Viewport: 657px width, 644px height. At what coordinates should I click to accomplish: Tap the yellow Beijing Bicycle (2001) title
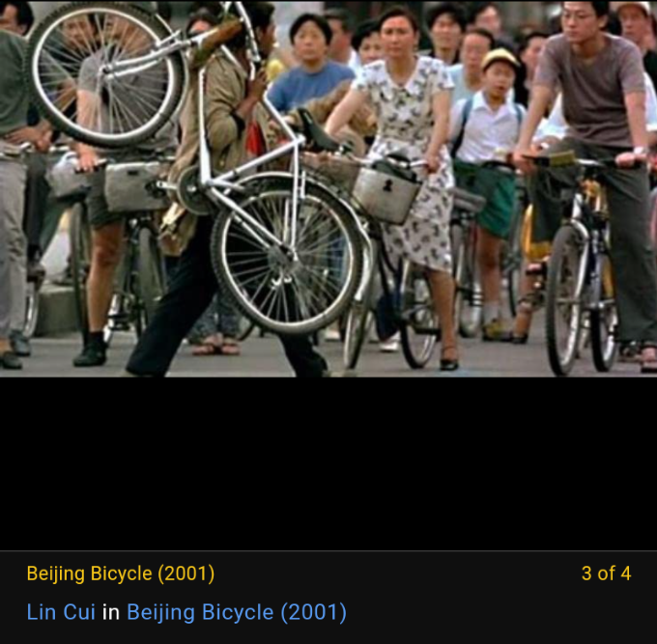point(121,574)
